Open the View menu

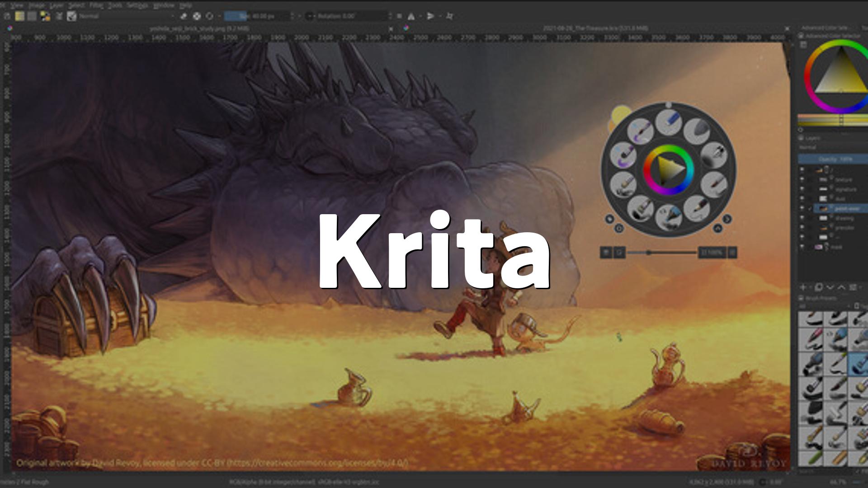[17, 5]
